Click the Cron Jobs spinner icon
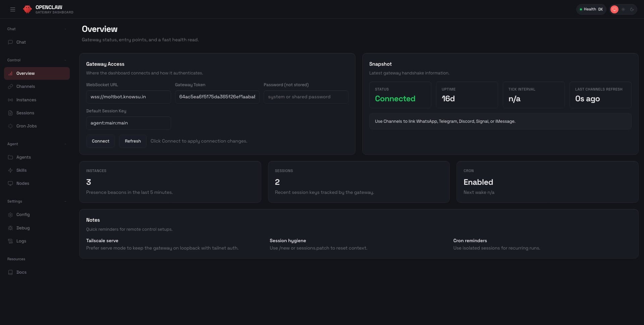644x325 pixels. coord(10,126)
